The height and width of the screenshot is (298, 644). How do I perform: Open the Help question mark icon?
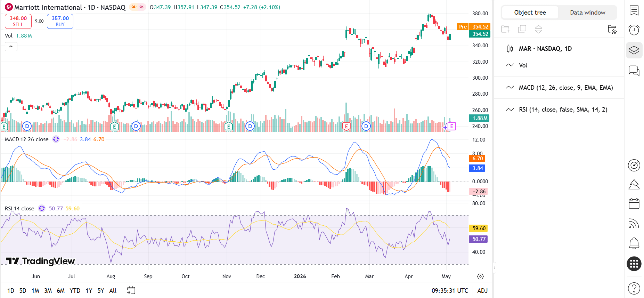pyautogui.click(x=634, y=288)
